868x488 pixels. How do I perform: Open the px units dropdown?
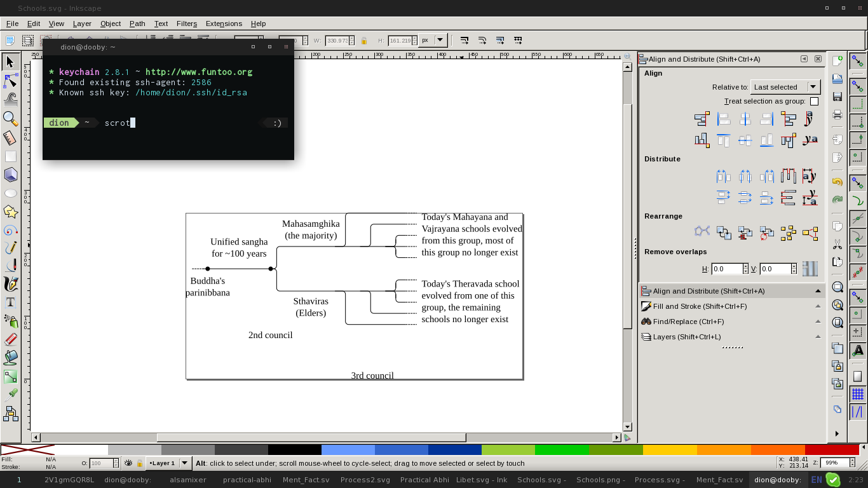[433, 40]
